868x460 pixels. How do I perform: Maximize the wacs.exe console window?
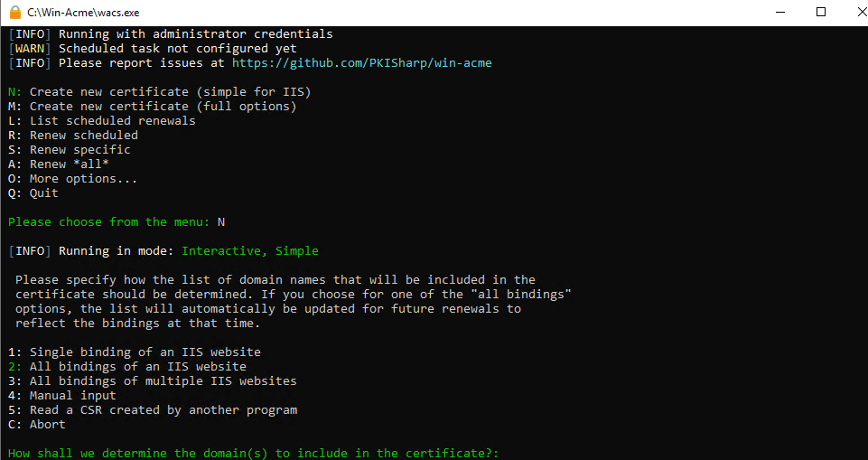[x=821, y=12]
